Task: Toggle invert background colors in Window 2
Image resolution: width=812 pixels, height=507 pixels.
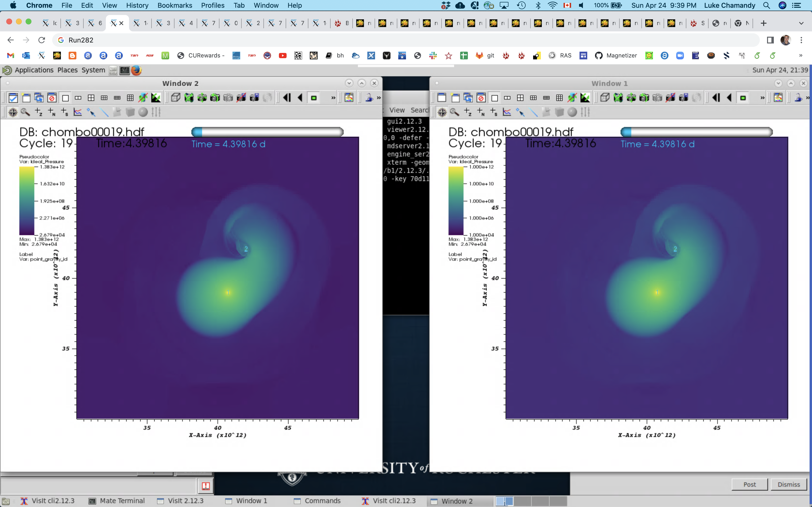Action: 156,98
